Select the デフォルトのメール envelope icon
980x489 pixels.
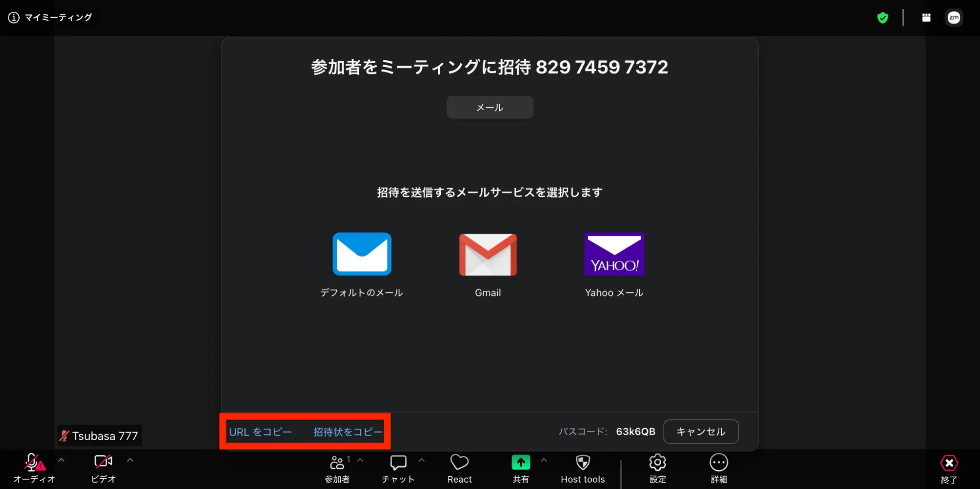point(362,254)
